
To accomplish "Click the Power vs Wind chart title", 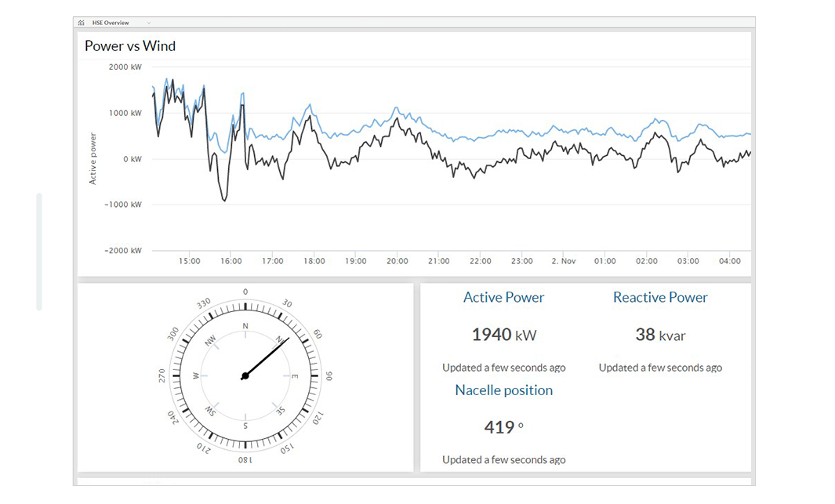I will tap(130, 45).
